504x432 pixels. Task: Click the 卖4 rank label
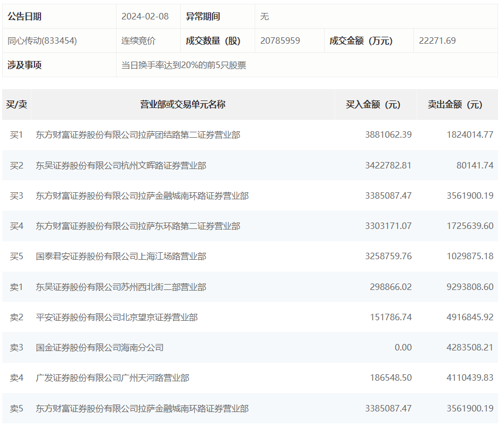[16, 378]
